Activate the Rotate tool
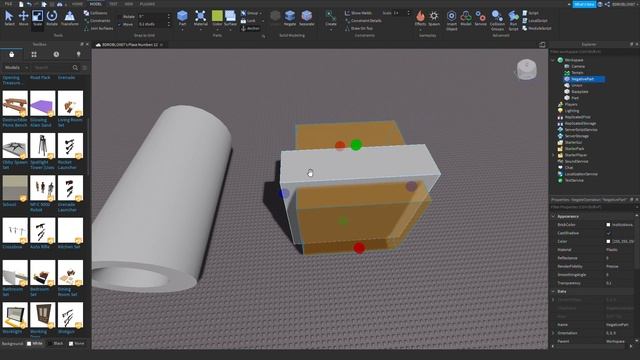Viewport: 640px width, 360px height. pos(52,18)
